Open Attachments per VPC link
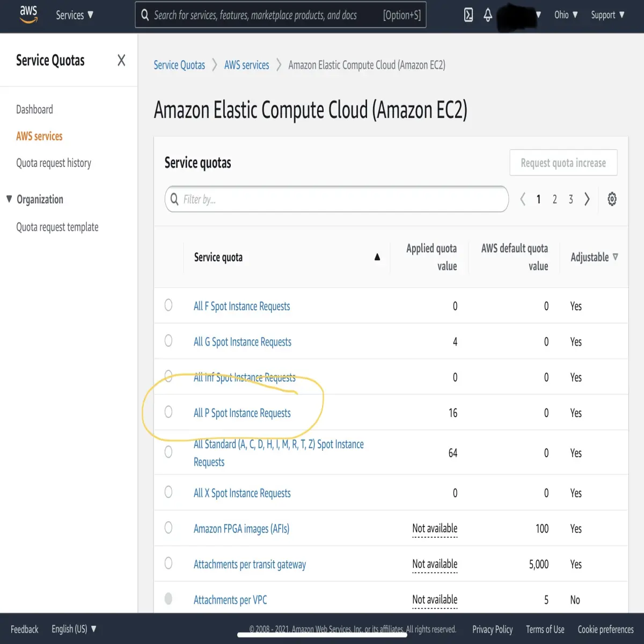Viewport: 644px width, 644px height. [x=230, y=600]
